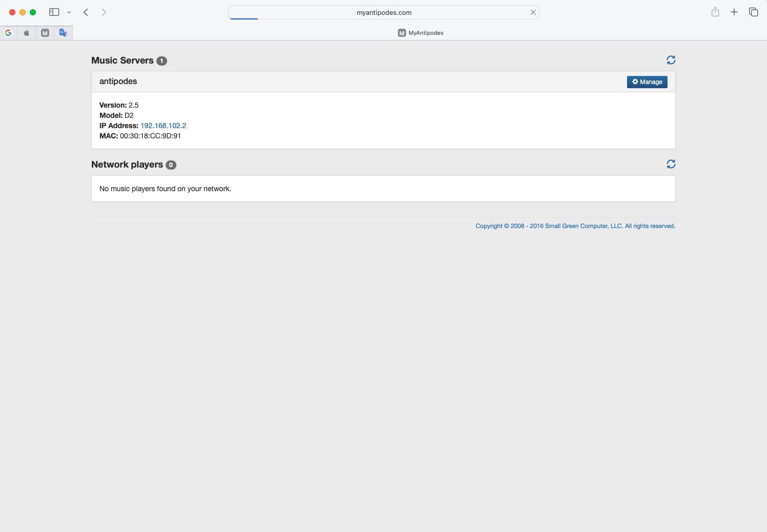This screenshot has width=767, height=532.
Task: Go back to the previous page
Action: (86, 12)
